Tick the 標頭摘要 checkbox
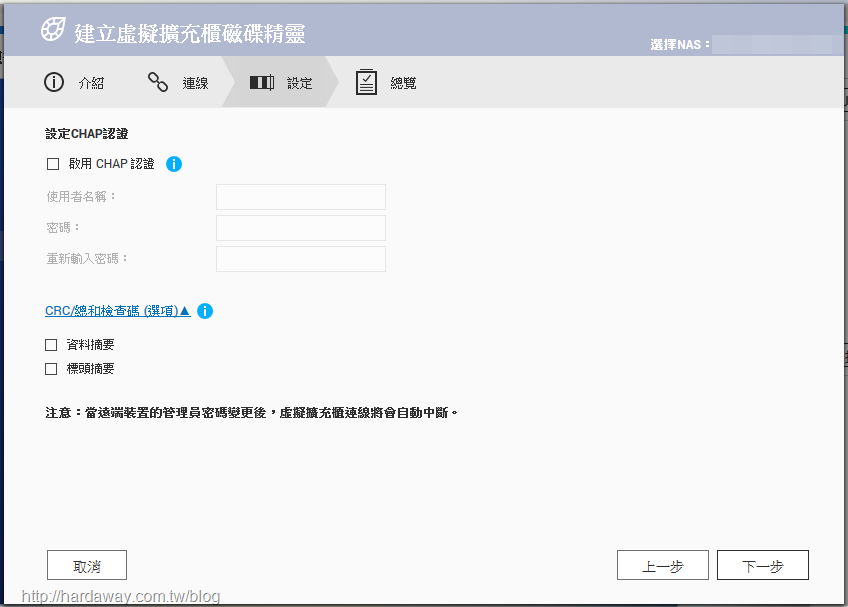Image resolution: width=848 pixels, height=607 pixels. (x=51, y=369)
